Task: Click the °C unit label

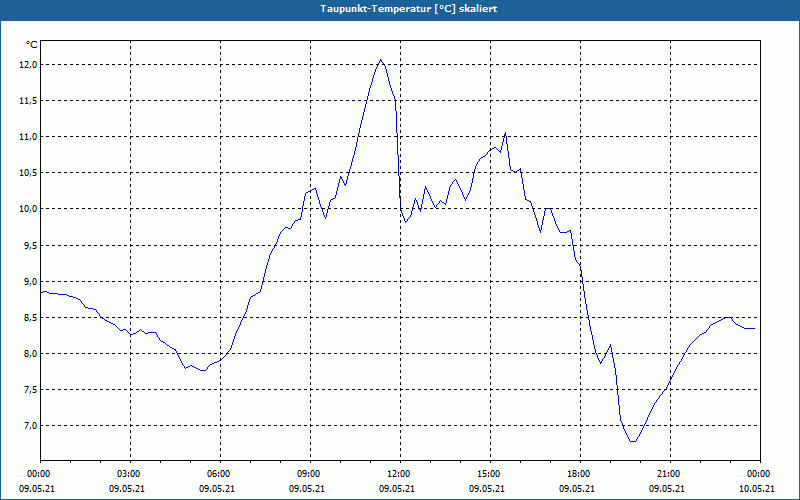Action: 32,45
